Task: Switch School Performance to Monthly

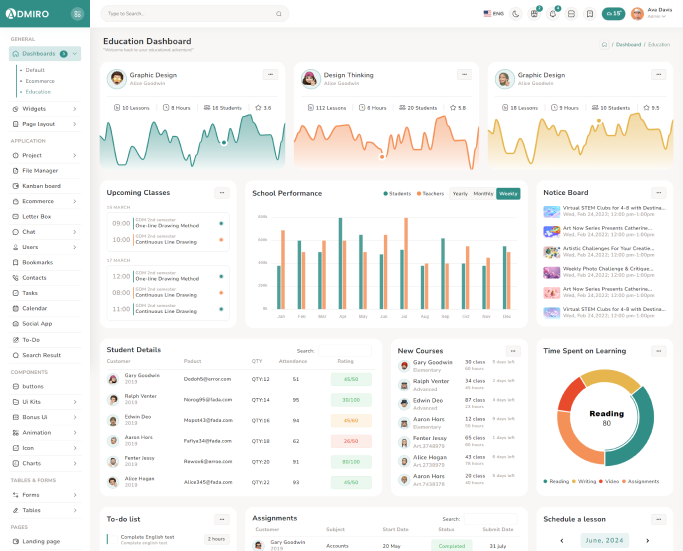Action: [483, 193]
